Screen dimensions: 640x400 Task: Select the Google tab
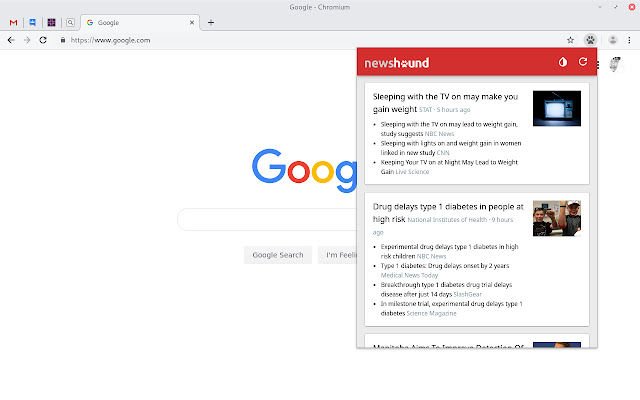(140, 22)
